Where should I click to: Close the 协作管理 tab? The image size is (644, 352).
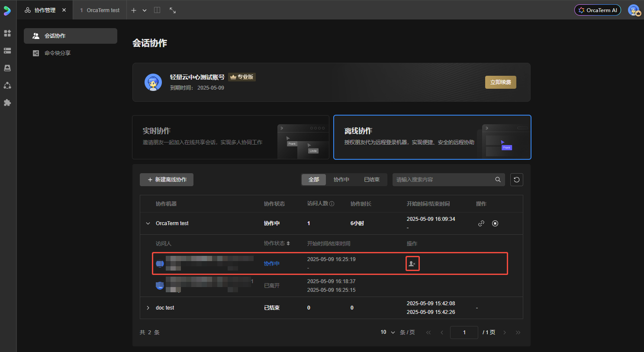(64, 10)
